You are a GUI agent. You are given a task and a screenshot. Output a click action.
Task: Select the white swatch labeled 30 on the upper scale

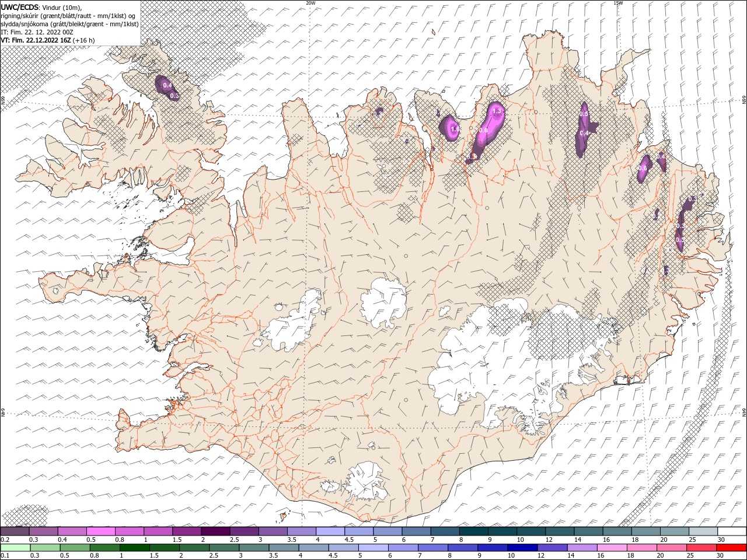point(732,531)
